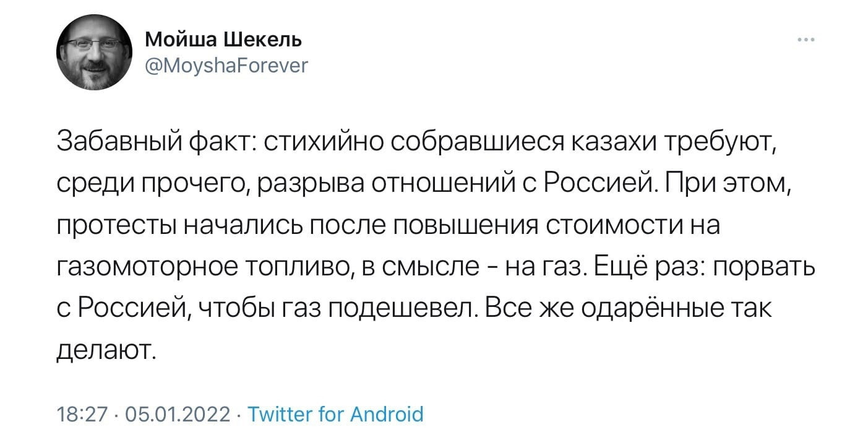Open the Мойша Шекель display name
The width and height of the screenshot is (868, 440).
click(223, 41)
